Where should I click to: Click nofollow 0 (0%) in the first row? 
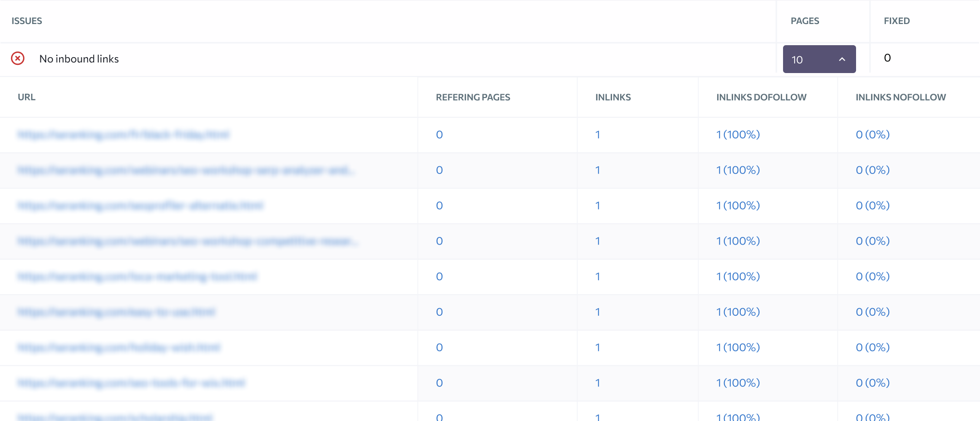point(872,135)
